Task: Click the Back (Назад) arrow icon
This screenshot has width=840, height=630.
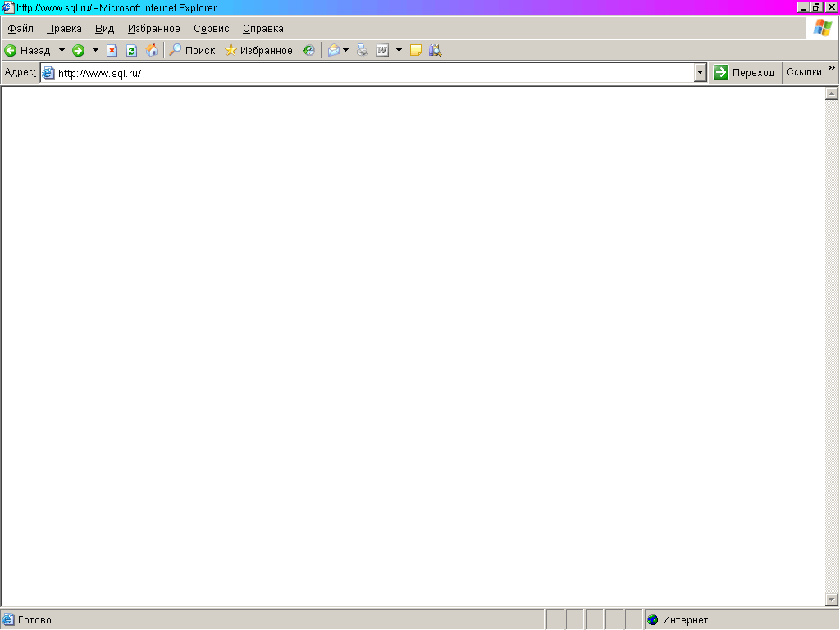Action: [x=11, y=50]
